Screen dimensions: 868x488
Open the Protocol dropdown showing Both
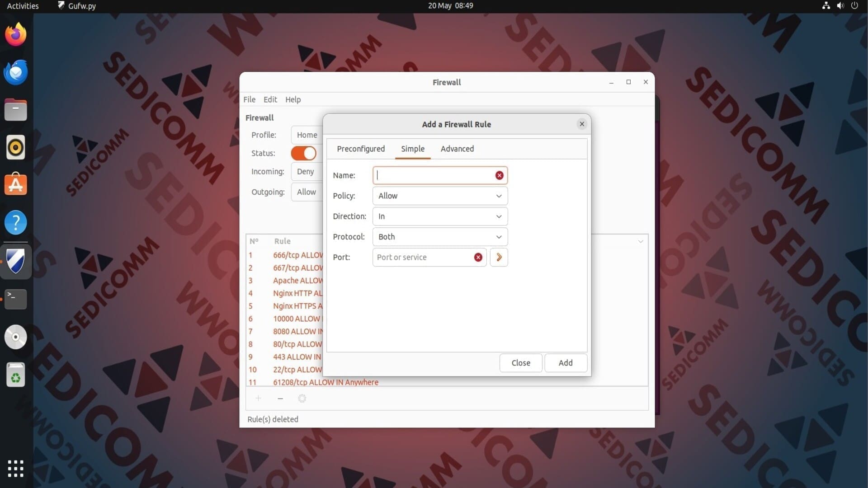pos(439,237)
